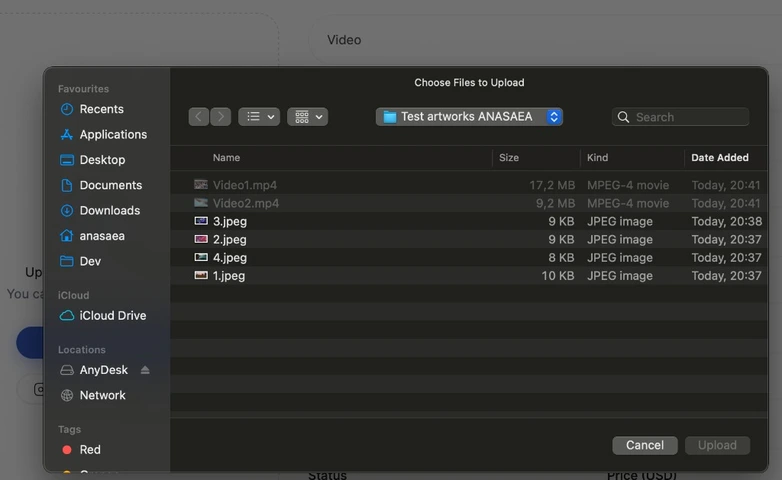Viewport: 782px width, 480px height.
Task: Go back using the left chevron button
Action: coord(199,117)
